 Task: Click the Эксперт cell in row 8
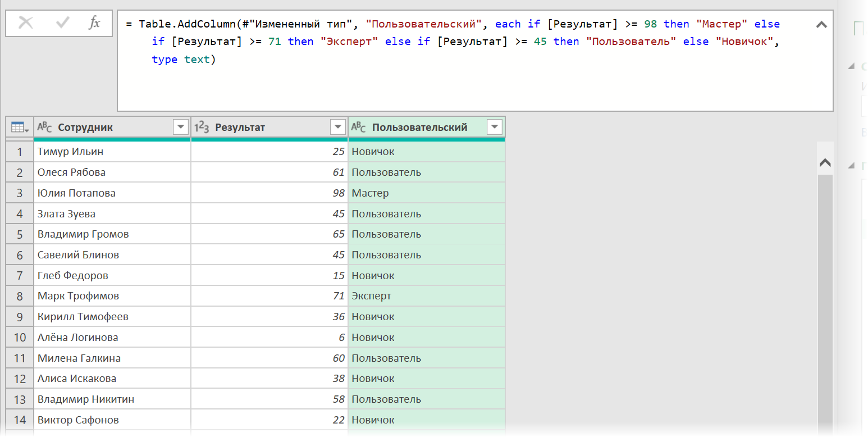click(x=427, y=296)
